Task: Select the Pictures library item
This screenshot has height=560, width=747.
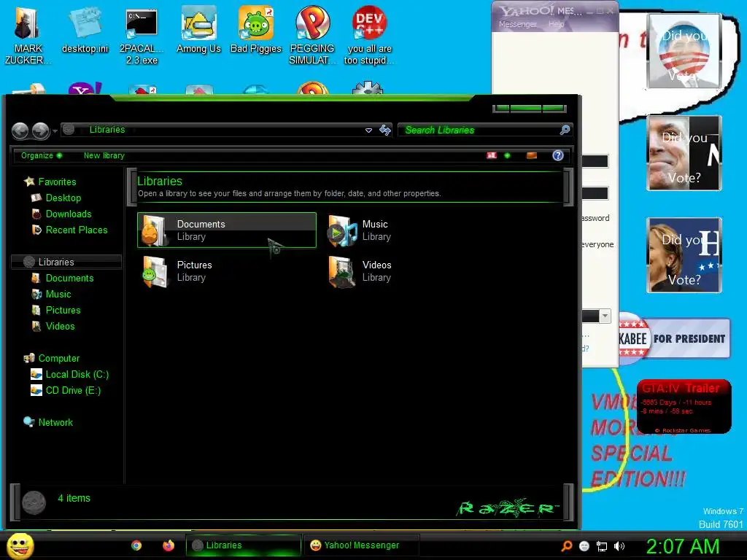Action: [177, 271]
